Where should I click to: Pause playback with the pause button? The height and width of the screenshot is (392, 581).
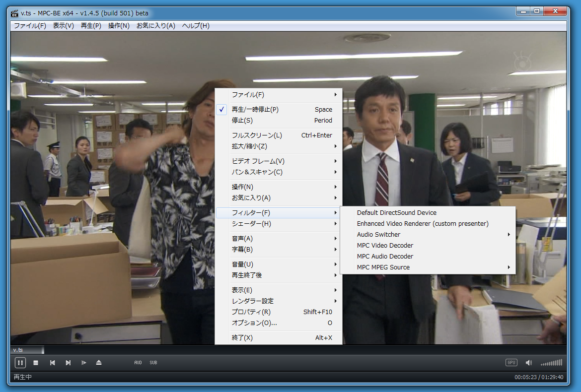pos(20,363)
